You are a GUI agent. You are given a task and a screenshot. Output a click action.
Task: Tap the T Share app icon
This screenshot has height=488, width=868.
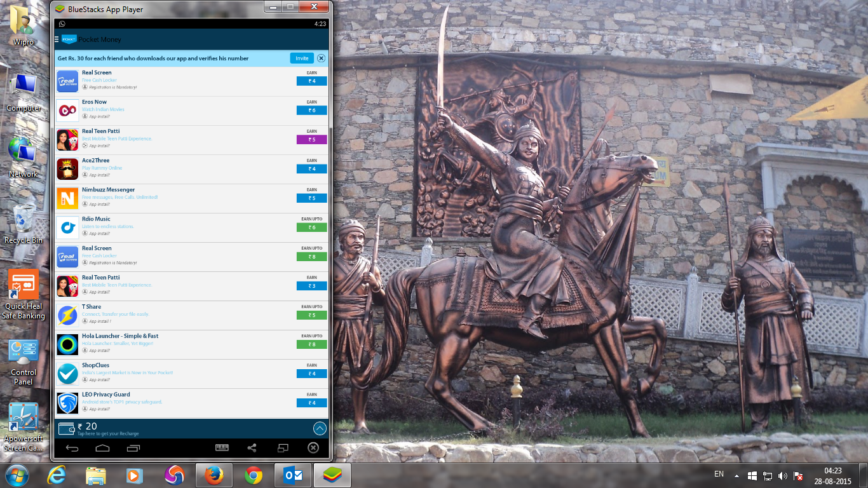tap(67, 315)
